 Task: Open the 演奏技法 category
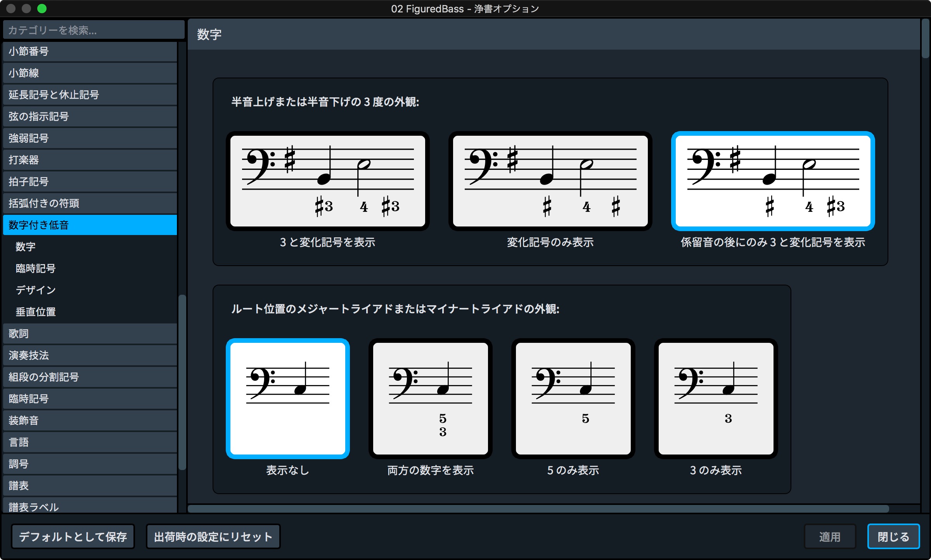coord(90,355)
